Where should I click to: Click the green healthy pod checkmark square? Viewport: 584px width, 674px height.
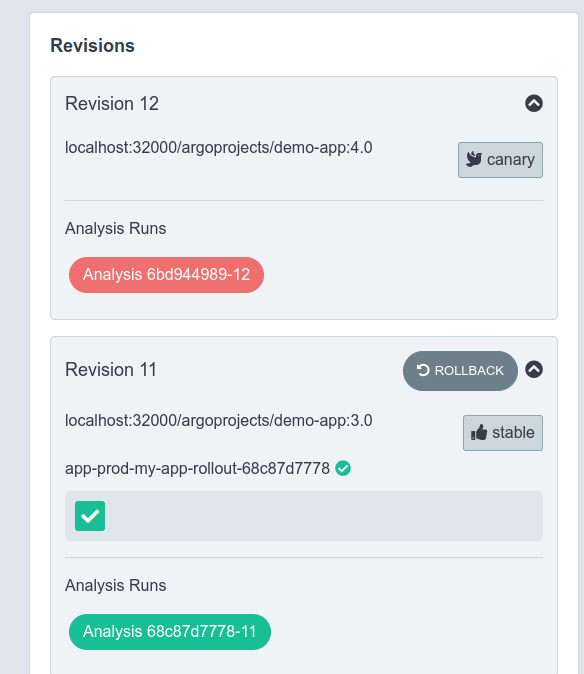pyautogui.click(x=90, y=516)
